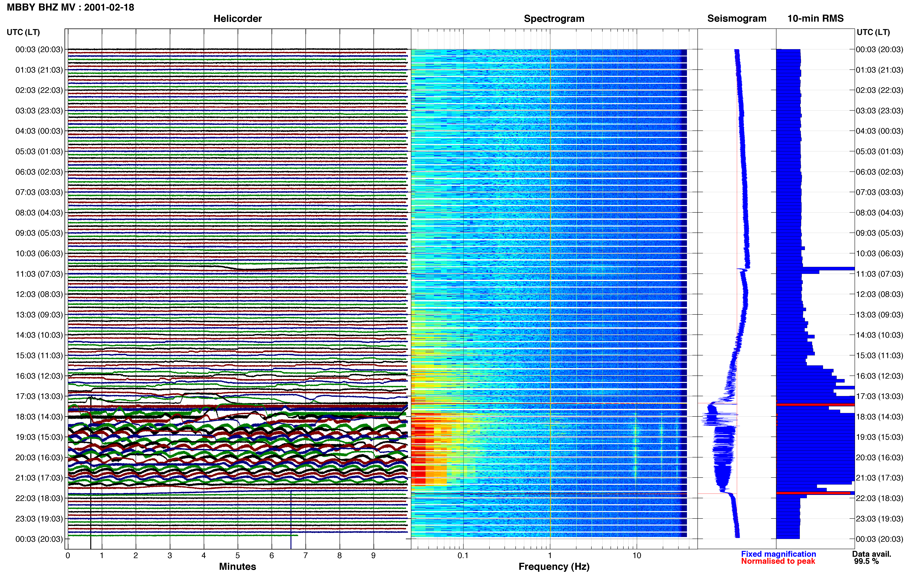Click the '10' tick on Frequency axis
This screenshot has height=578, width=924.
coord(637,556)
